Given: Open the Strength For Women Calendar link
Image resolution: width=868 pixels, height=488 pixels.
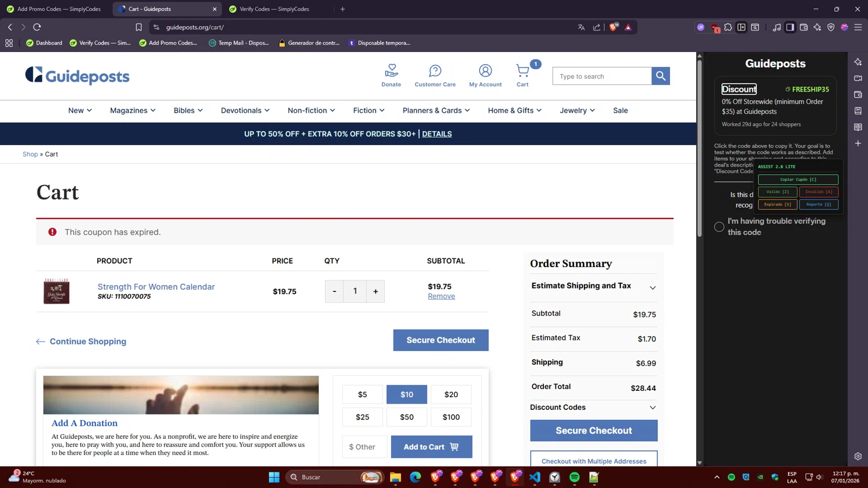Looking at the screenshot, I should pyautogui.click(x=156, y=287).
